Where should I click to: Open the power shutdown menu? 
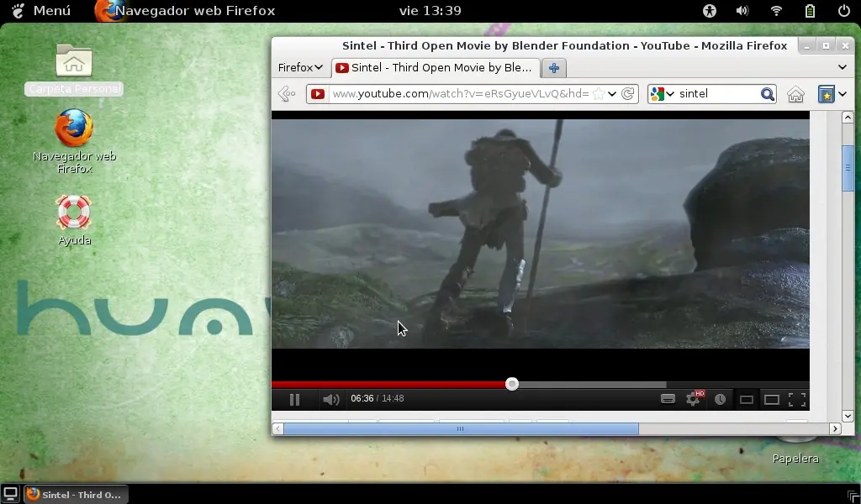843,10
